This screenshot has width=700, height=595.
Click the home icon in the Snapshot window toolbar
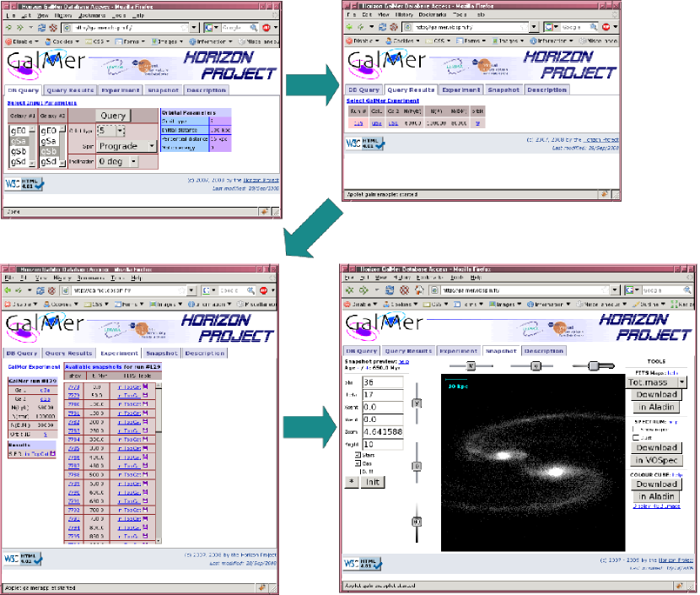coord(417,289)
